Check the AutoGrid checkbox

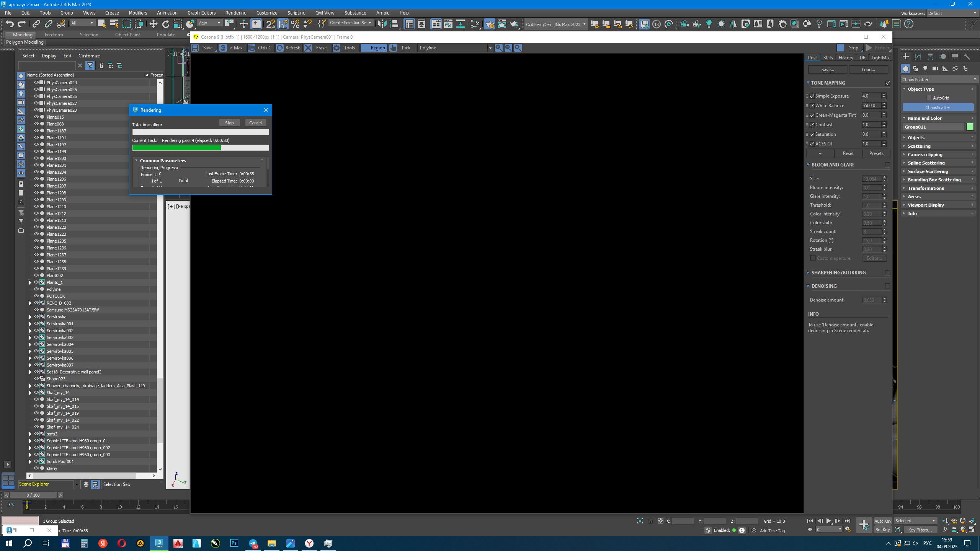pos(929,98)
